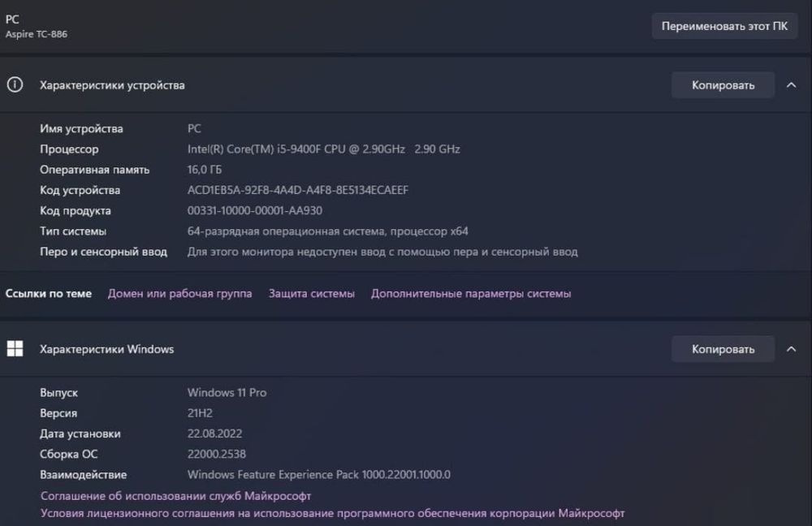Screen dimensions: 812x526
Task: Open the Домен или рабочая группа link
Action: click(x=179, y=294)
